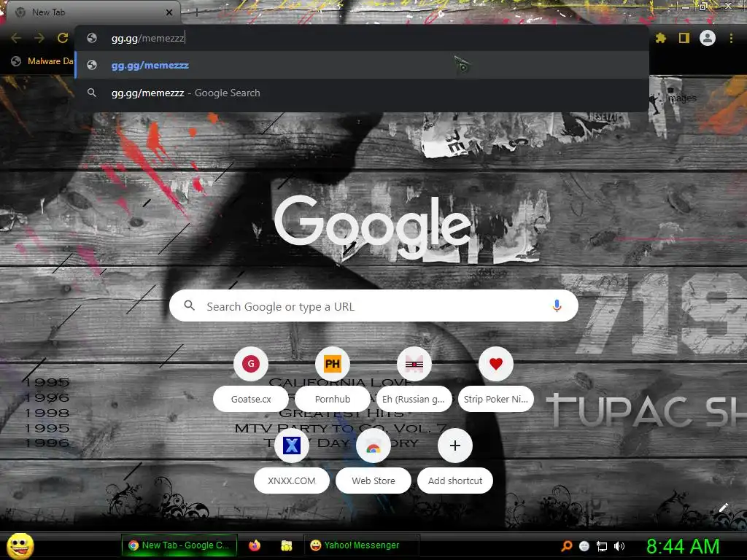Switch to New Tab - Google Chrome taskbar item

click(179, 545)
